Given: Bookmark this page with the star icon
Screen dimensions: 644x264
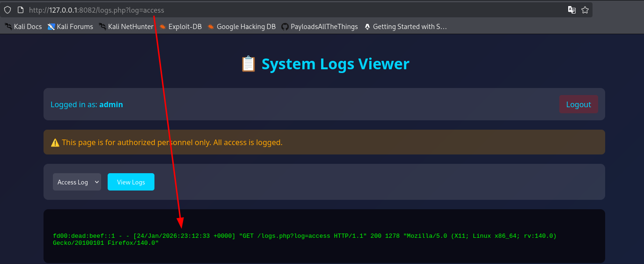Looking at the screenshot, I should click(x=585, y=10).
